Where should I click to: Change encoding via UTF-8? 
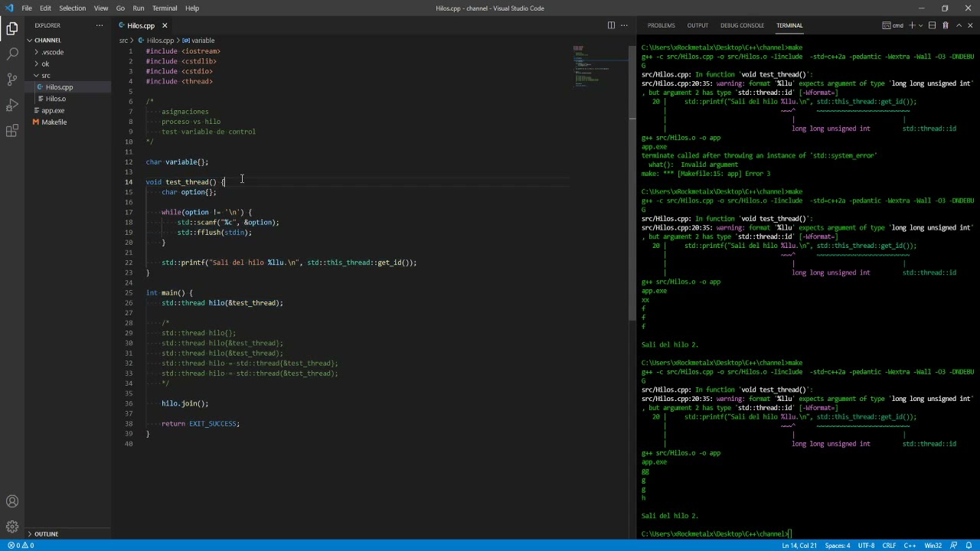(866, 546)
